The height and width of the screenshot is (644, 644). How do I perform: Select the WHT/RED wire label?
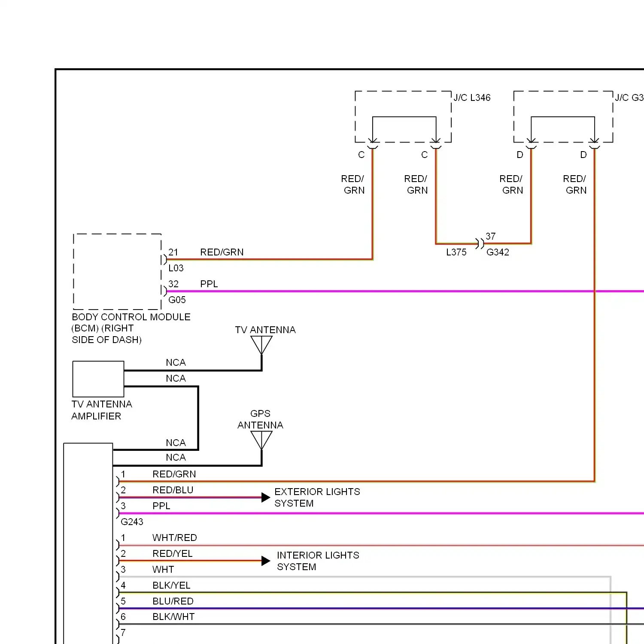pyautogui.click(x=175, y=538)
